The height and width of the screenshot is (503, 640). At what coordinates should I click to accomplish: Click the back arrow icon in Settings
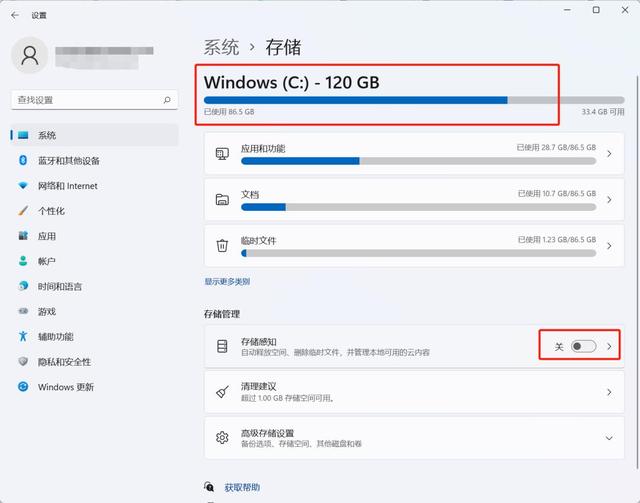tap(15, 16)
